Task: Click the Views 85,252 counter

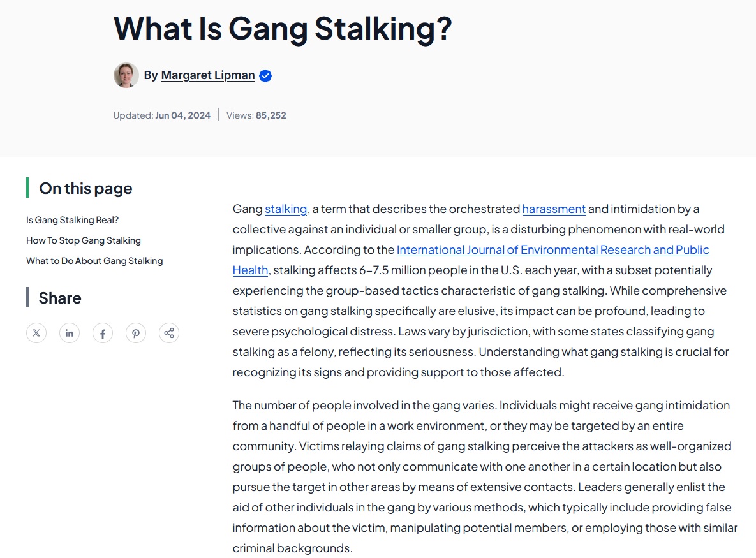Action: click(x=256, y=115)
